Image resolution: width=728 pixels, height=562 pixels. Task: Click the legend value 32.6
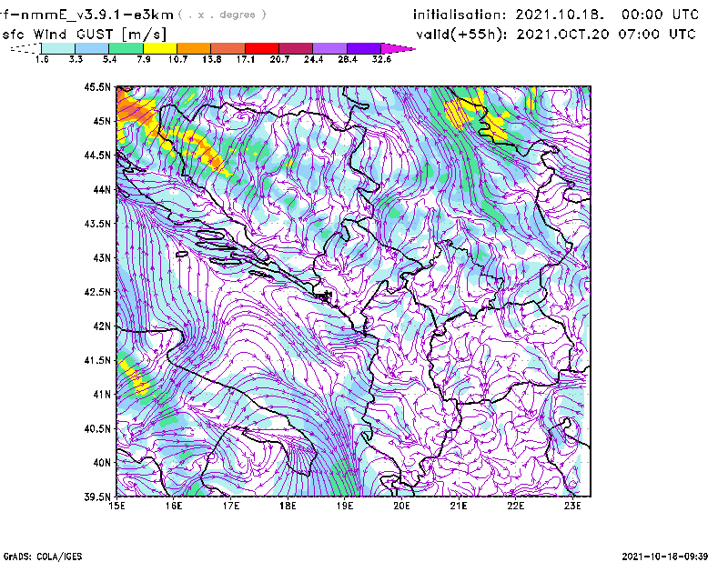[381, 59]
